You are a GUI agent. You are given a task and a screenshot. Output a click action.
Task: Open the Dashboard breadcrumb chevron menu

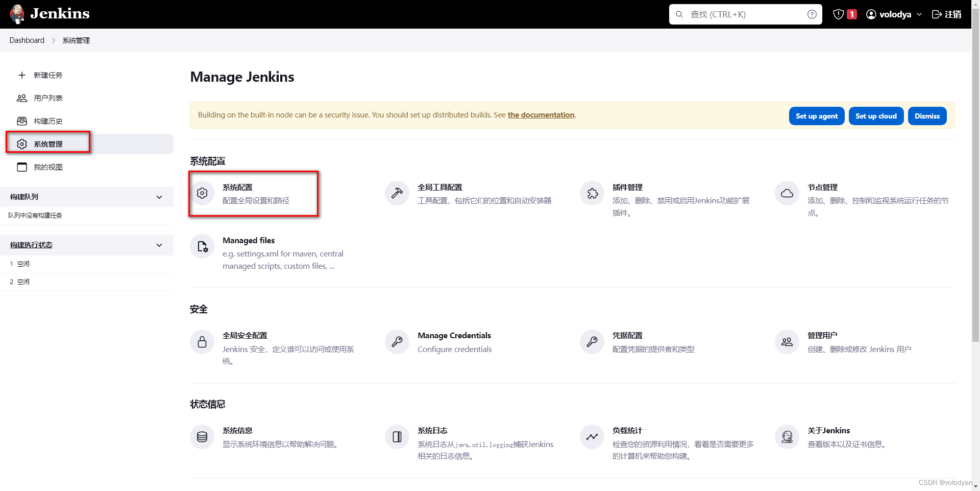[x=53, y=40]
